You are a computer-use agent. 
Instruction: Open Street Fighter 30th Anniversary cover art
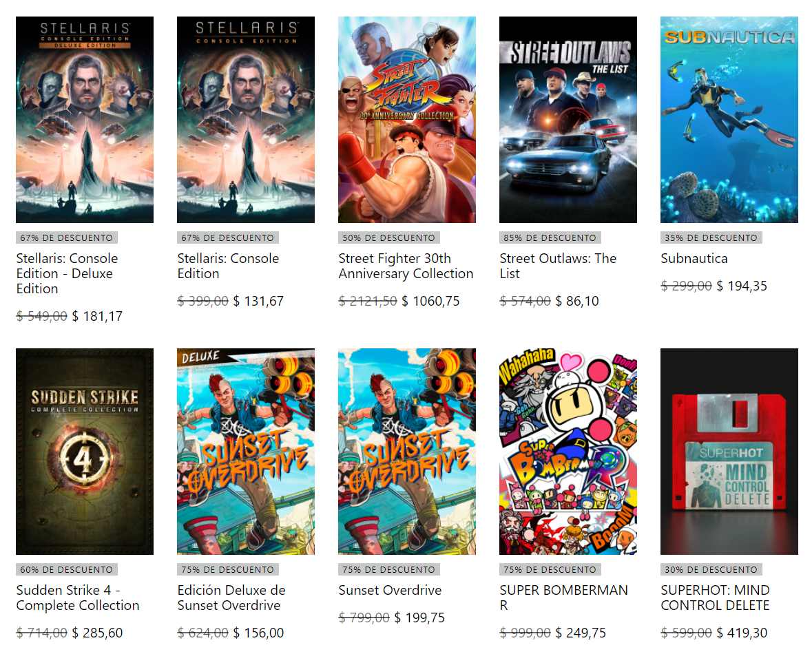coord(406,120)
